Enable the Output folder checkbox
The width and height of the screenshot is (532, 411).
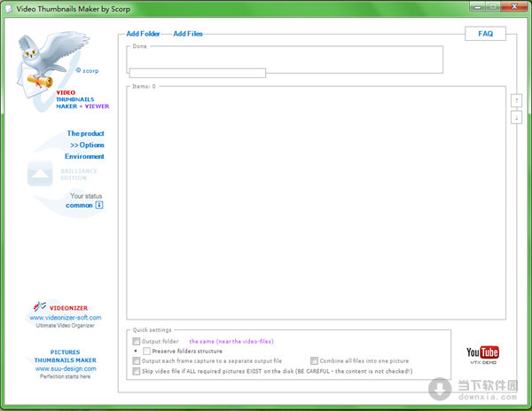coord(136,341)
